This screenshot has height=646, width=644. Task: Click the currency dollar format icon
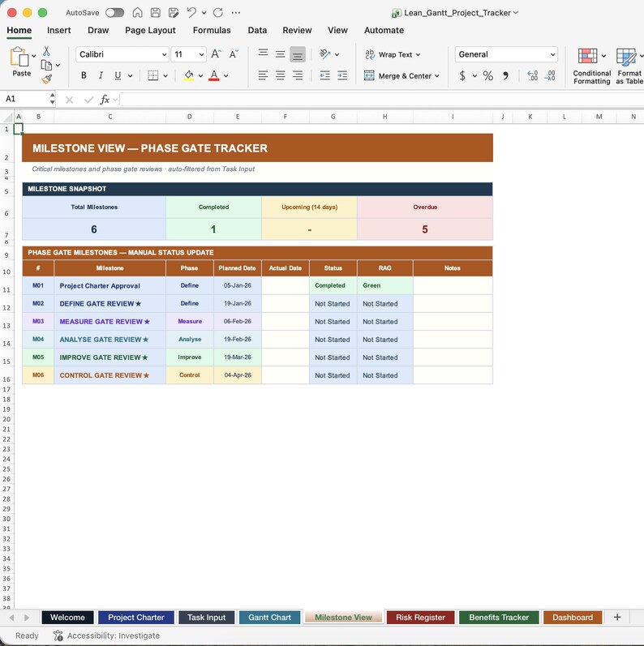click(x=462, y=76)
